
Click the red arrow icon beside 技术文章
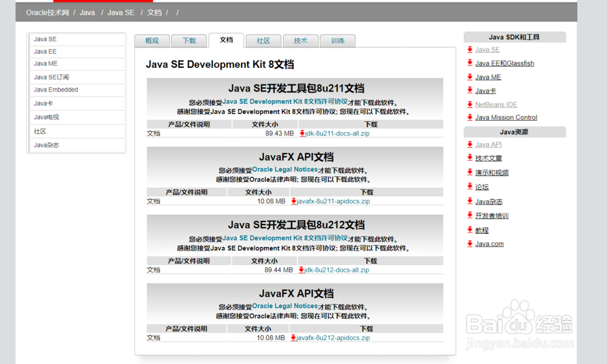[470, 158]
